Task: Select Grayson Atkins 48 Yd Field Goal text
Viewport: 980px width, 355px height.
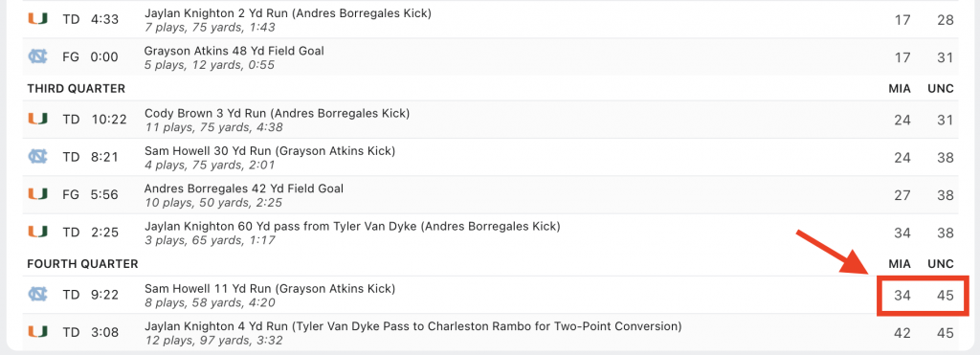Action: tap(234, 51)
